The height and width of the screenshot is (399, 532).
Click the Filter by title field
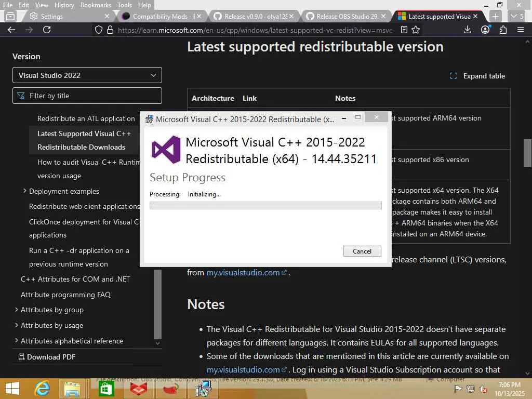tap(87, 96)
